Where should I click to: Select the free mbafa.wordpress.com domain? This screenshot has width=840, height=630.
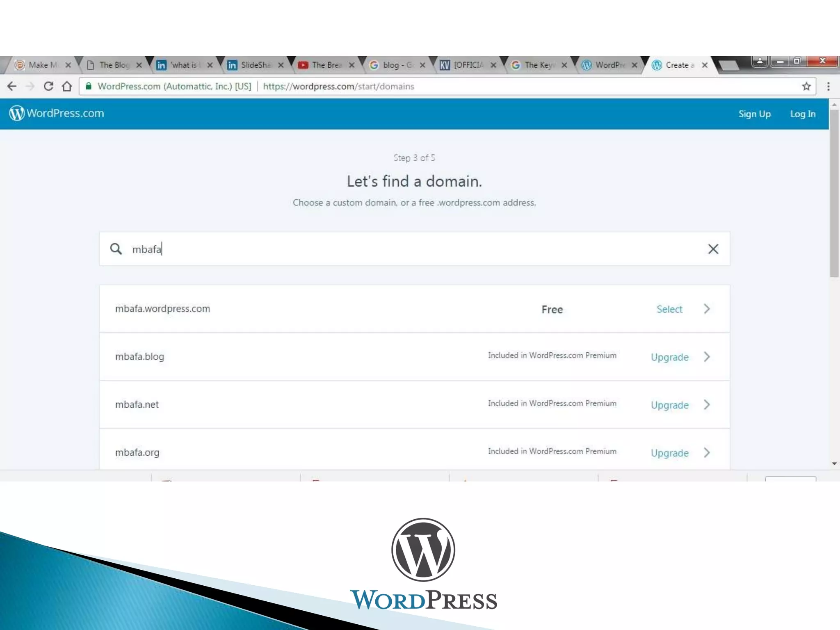click(x=669, y=309)
